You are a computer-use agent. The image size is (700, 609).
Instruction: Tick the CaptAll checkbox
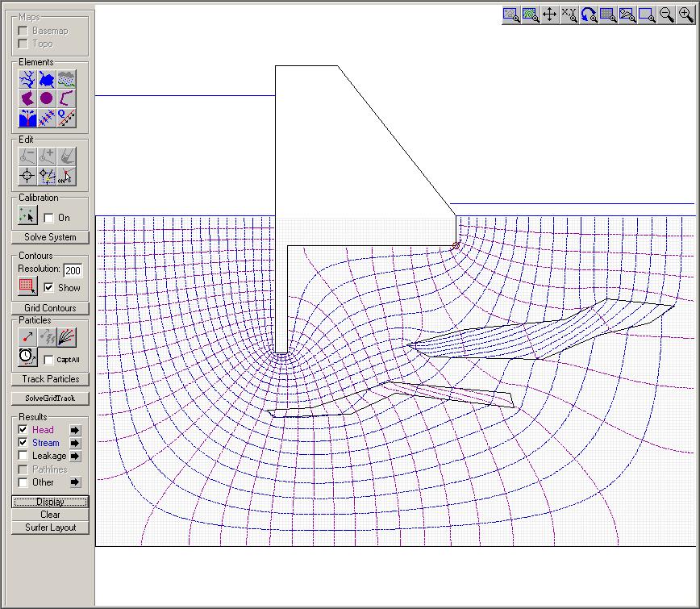point(48,360)
